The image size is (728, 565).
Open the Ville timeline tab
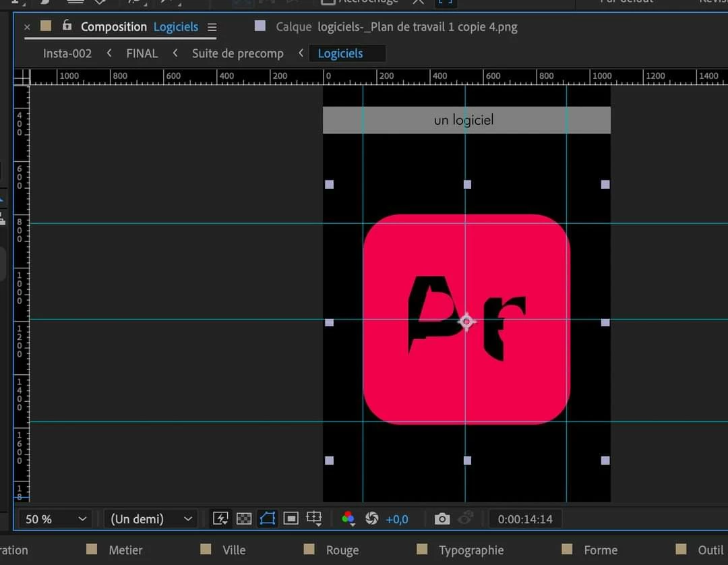tap(234, 550)
